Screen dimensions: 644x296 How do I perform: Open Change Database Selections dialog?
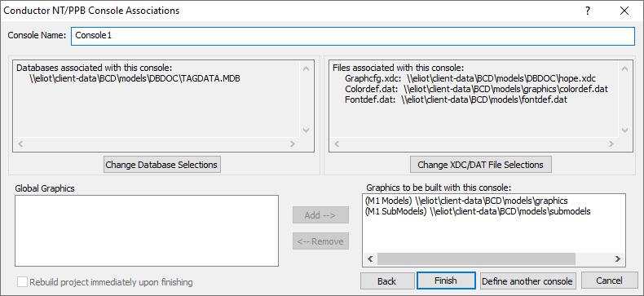[162, 165]
